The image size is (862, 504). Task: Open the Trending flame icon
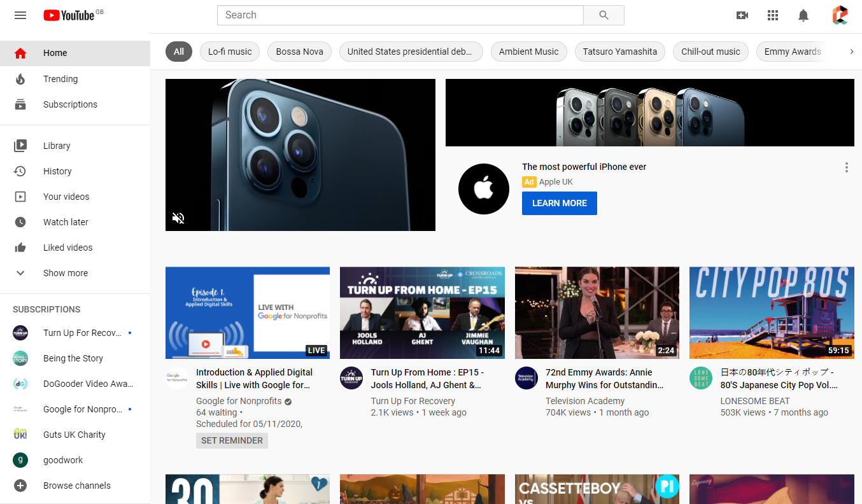(20, 79)
